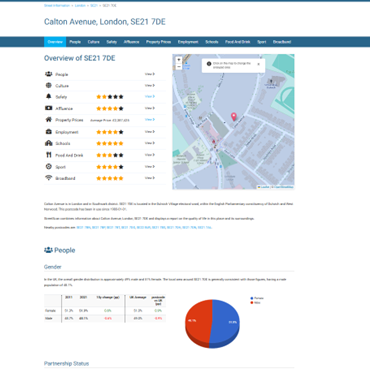Click the 'Calton Avenue, London, SE21 7DE' title
This screenshot has width=370, height=372.
(105, 22)
